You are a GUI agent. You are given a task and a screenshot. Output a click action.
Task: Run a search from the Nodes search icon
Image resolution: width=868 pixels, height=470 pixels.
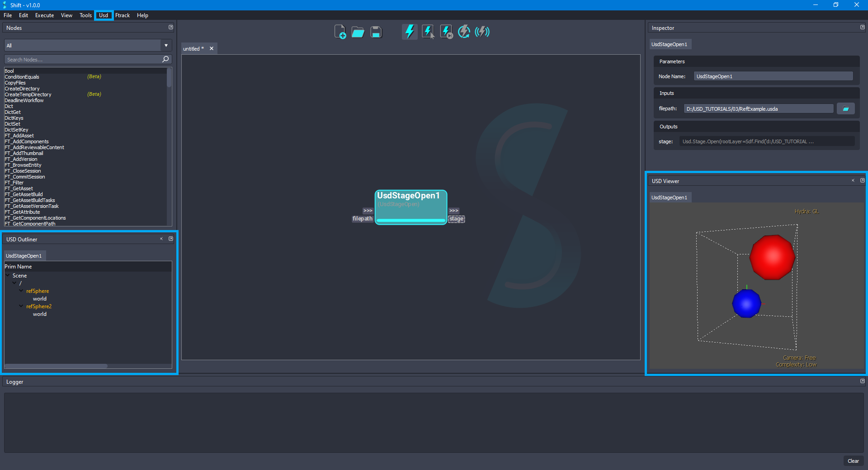pyautogui.click(x=165, y=59)
